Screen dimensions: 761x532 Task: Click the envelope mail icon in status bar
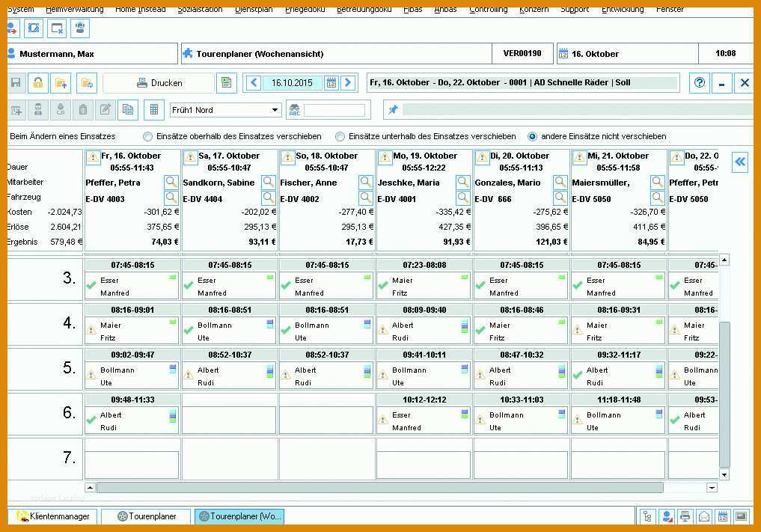tap(703, 516)
